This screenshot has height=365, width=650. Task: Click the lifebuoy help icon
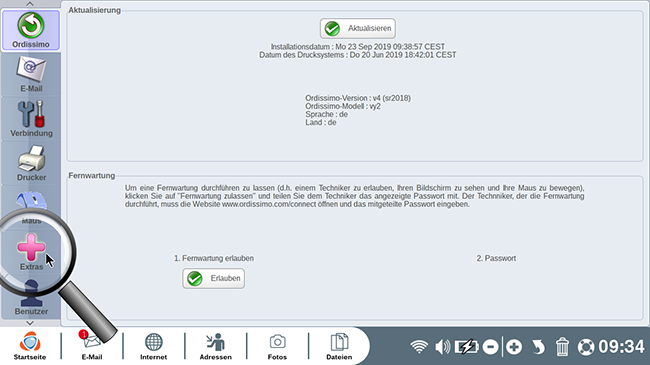pyautogui.click(x=586, y=347)
